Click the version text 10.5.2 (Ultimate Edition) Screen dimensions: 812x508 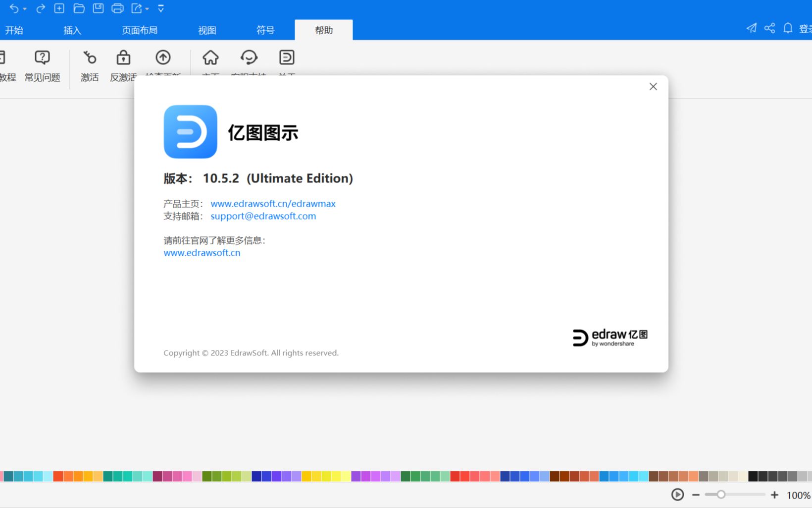point(278,178)
